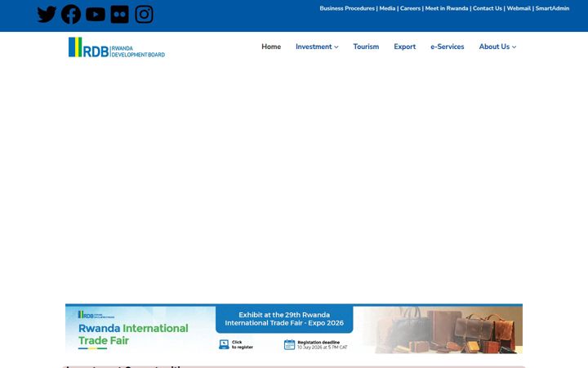The image size is (588, 368).
Task: Expand the About Us dropdown menu
Action: tap(497, 47)
